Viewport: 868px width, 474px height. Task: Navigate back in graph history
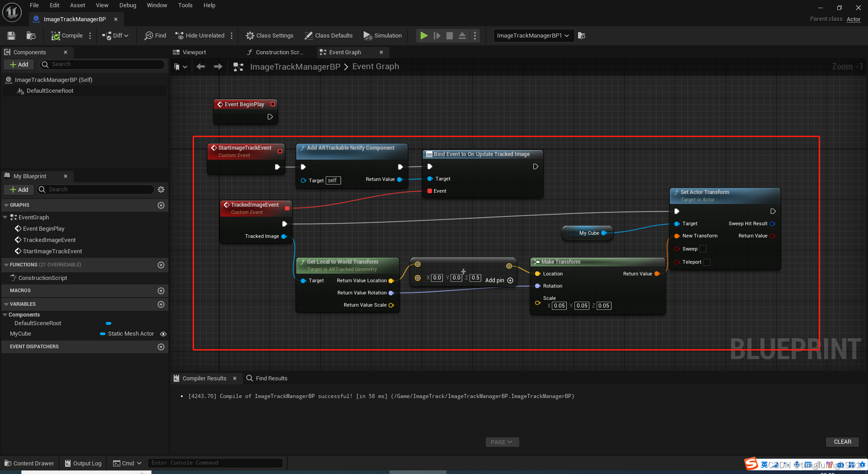[201, 67]
